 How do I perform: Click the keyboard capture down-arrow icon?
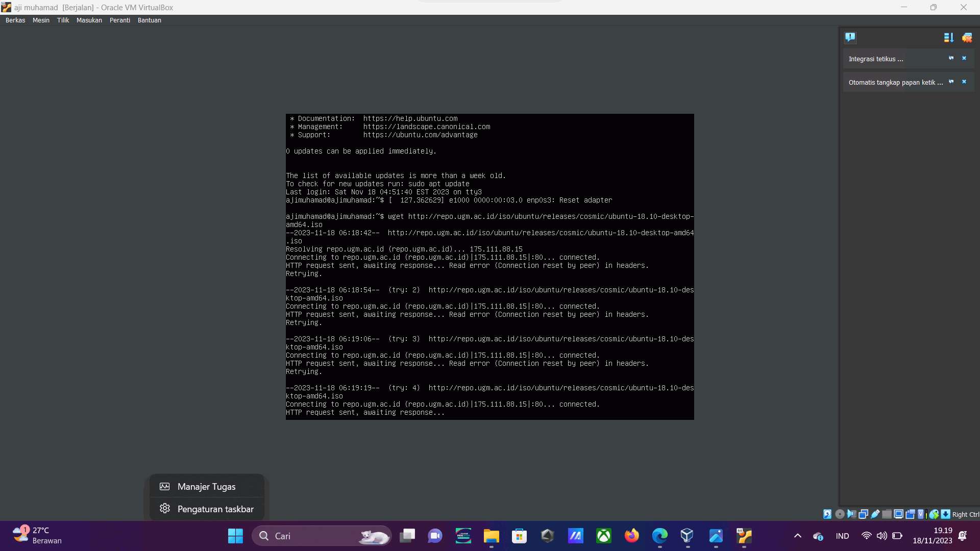pos(945,514)
